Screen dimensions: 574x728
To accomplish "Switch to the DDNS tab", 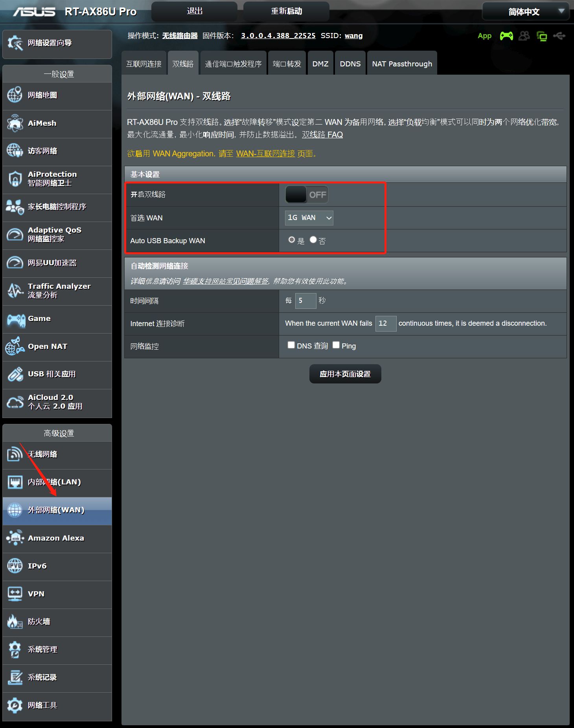I will coord(350,64).
